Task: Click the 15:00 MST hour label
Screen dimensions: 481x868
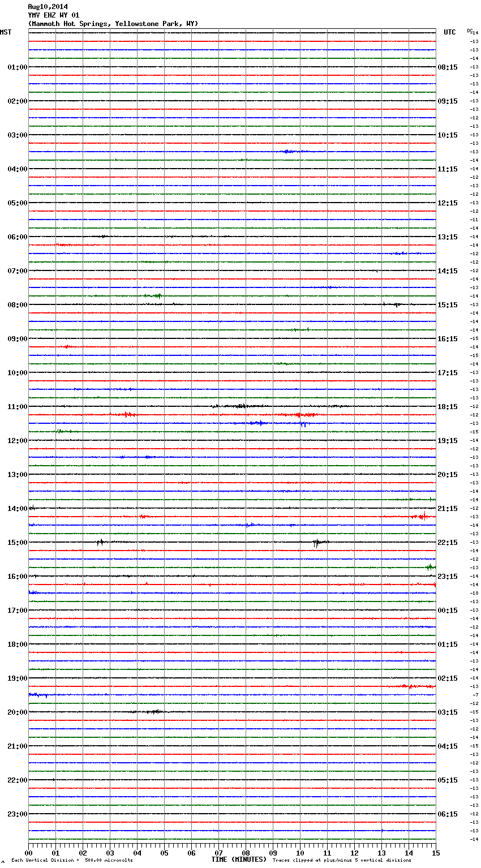Action: (x=17, y=543)
